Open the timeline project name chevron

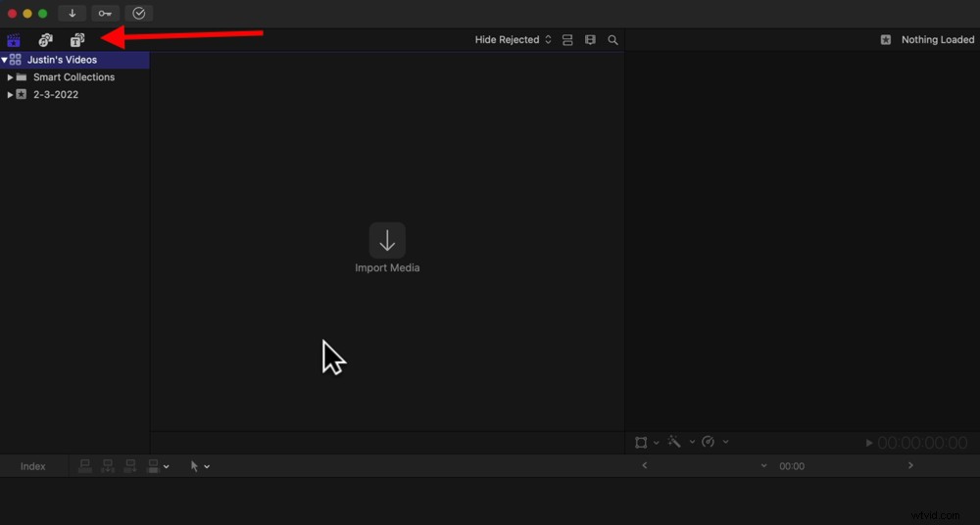pos(763,466)
